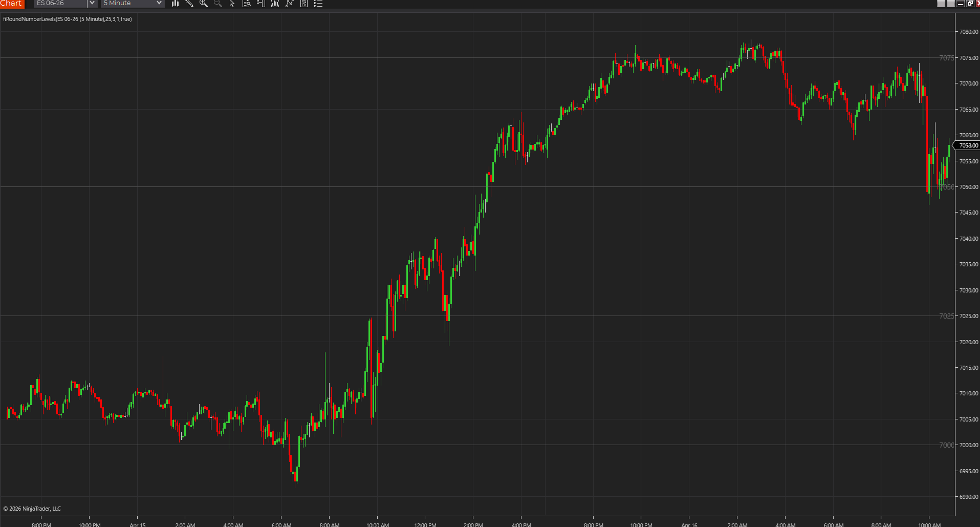Open the Chart menu

point(12,4)
